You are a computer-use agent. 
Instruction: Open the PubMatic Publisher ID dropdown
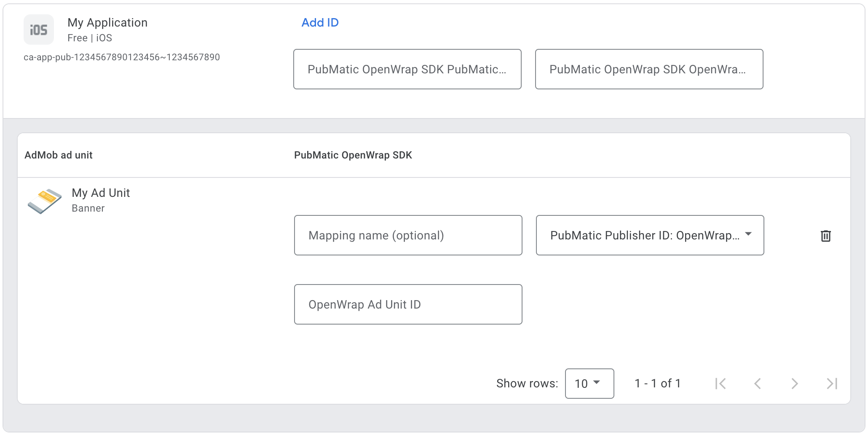(650, 235)
